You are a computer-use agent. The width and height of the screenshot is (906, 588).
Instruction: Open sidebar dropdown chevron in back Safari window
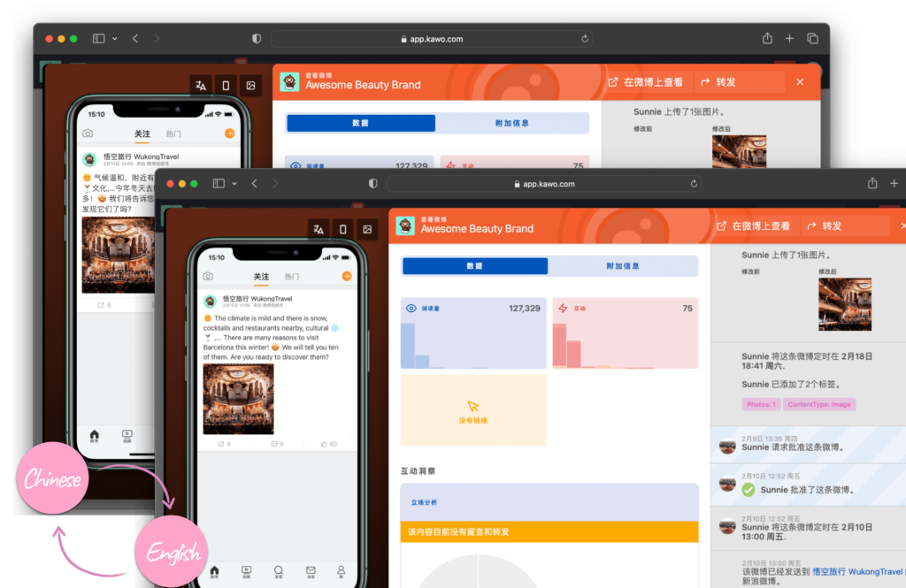pyautogui.click(x=114, y=39)
